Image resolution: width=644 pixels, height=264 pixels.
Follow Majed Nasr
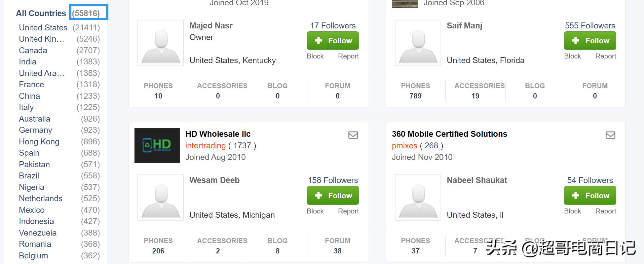(333, 41)
